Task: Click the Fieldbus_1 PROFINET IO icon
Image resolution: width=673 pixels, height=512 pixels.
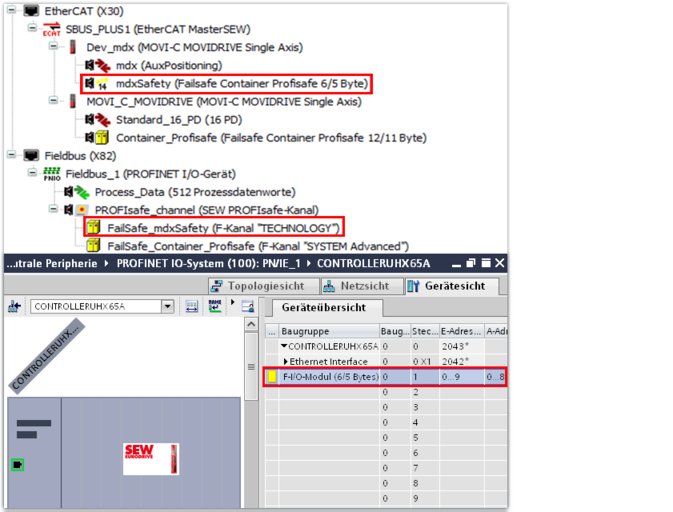Action: tap(52, 173)
